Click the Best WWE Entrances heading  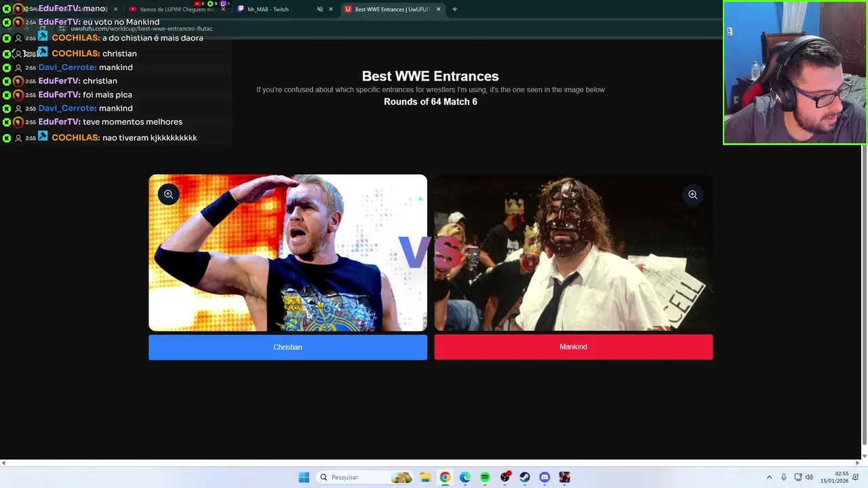(x=430, y=76)
